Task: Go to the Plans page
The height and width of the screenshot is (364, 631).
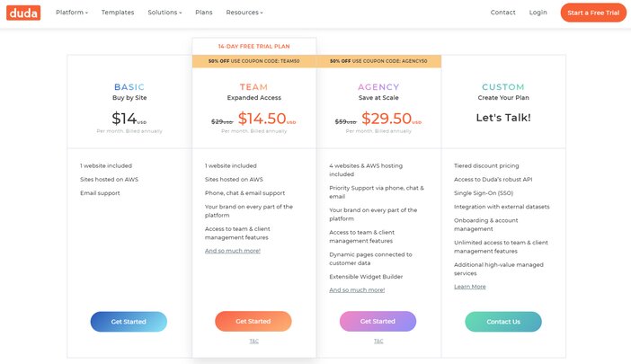Action: 204,13
